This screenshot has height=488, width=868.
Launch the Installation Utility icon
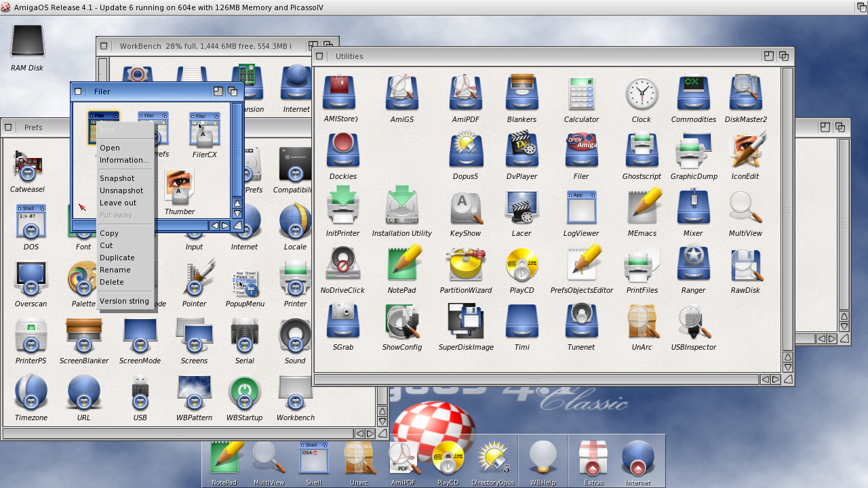401,206
